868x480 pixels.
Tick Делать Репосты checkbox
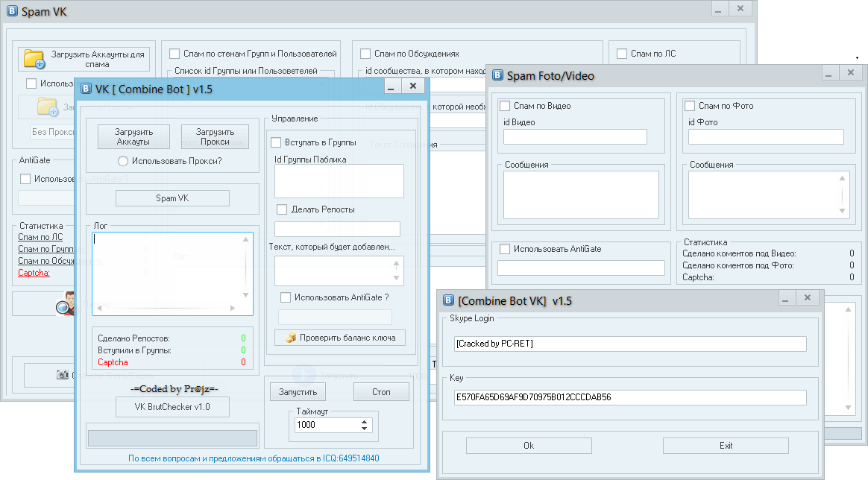282,209
